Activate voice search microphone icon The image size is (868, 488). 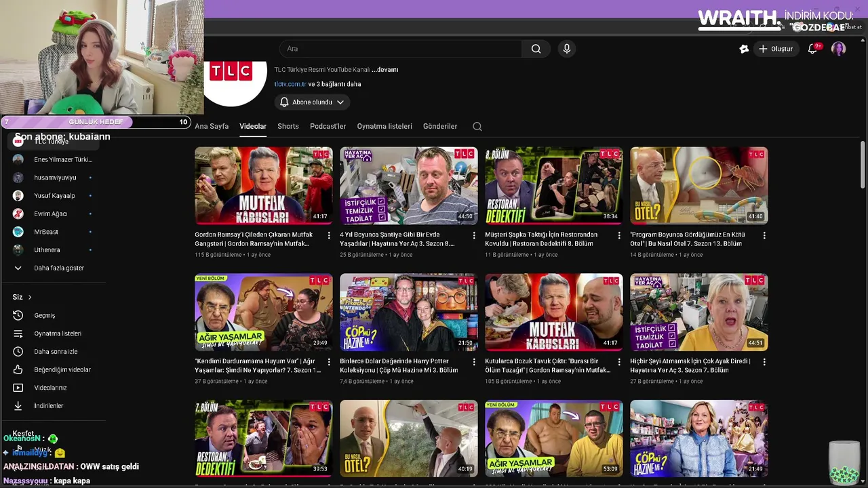[567, 49]
